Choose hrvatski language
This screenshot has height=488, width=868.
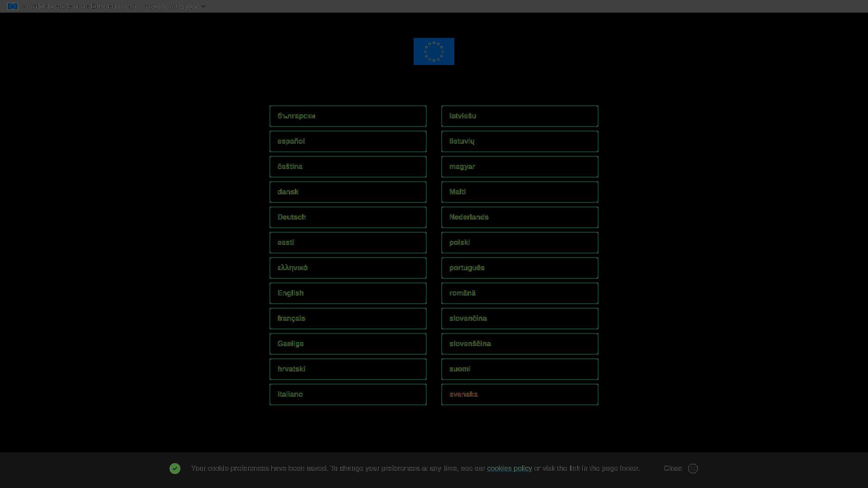coord(348,369)
